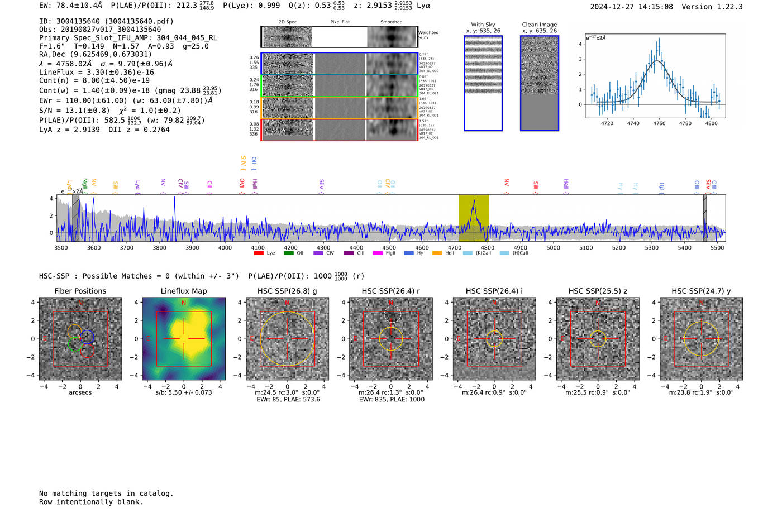Click the 2024-12-27 14:15:08 timestamp
Screen dimensions: 782x532
coord(632,7)
